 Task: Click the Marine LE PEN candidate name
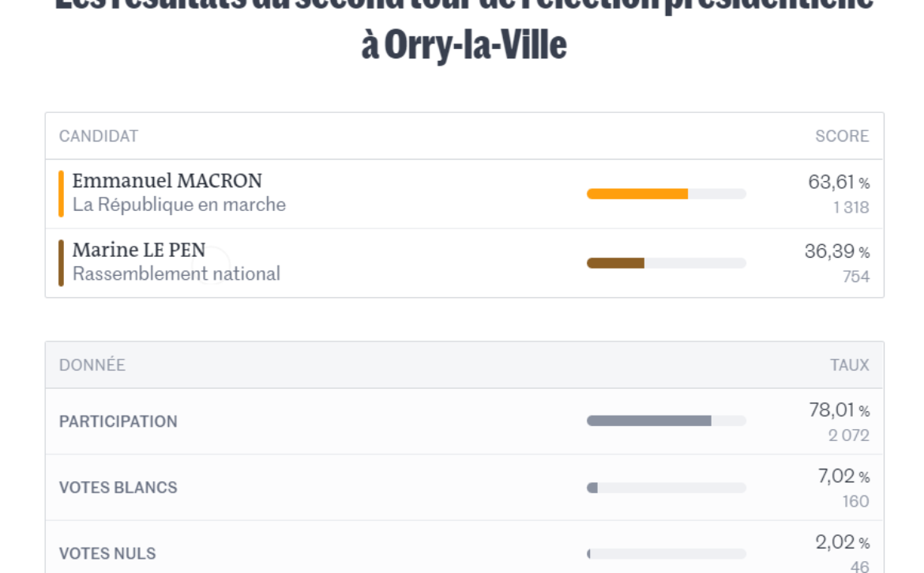click(x=138, y=250)
